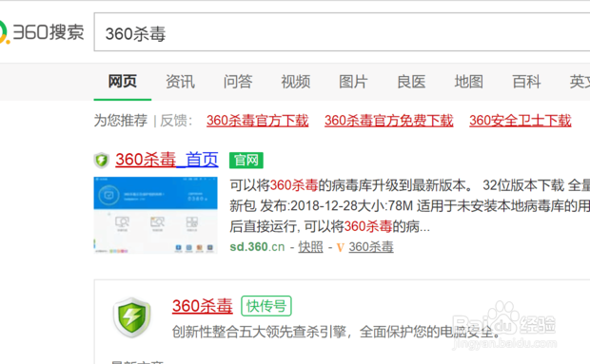
Task: Click the search box containing 360杀毒
Action: (x=342, y=32)
